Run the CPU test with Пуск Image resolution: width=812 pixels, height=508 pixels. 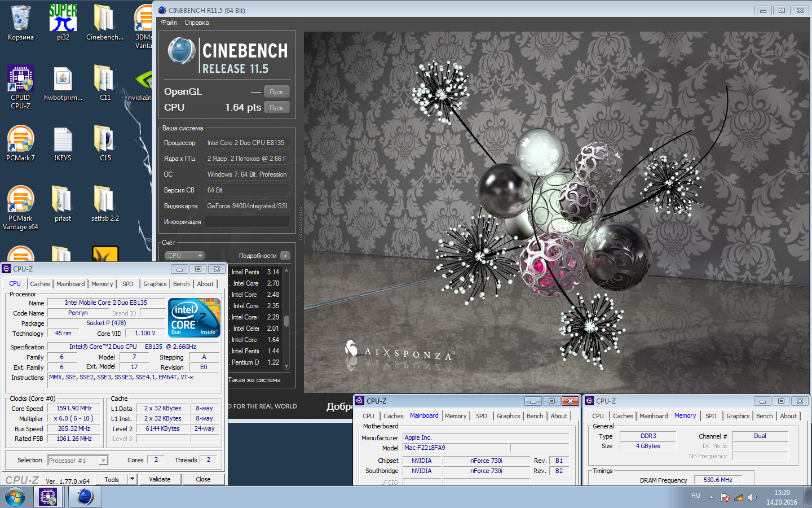(276, 108)
